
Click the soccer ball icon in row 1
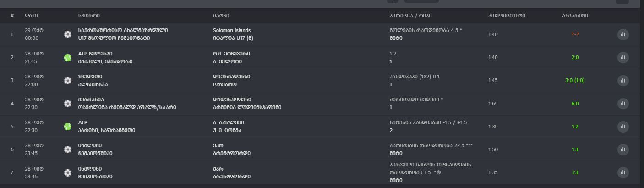click(x=68, y=34)
